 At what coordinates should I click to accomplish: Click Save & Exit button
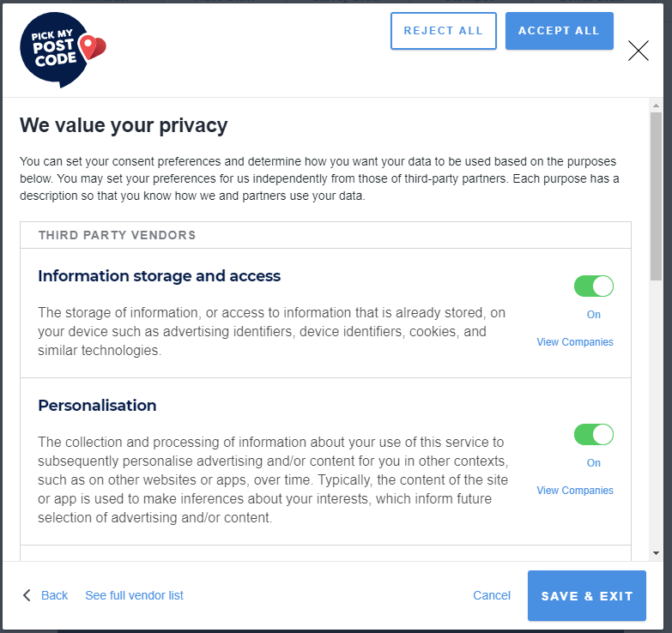tap(587, 595)
